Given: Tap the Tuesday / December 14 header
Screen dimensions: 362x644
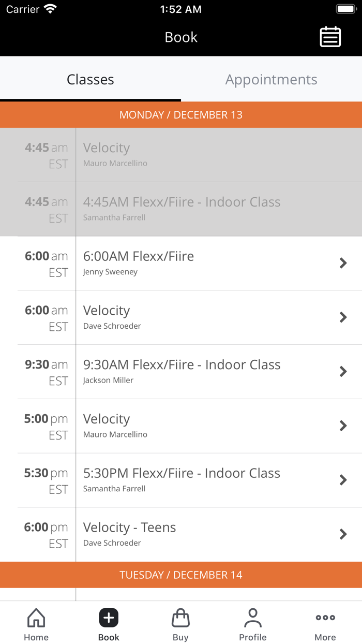Looking at the screenshot, I should click(181, 575).
